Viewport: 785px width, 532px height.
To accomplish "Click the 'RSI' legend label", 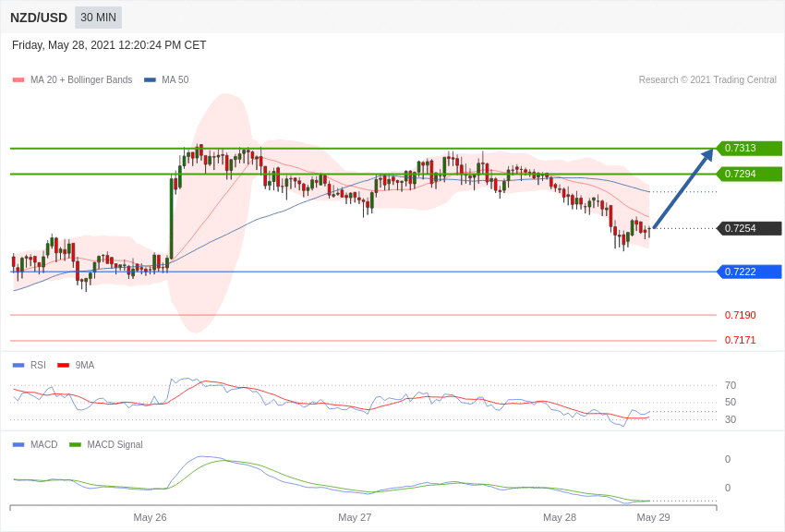I will [38, 366].
